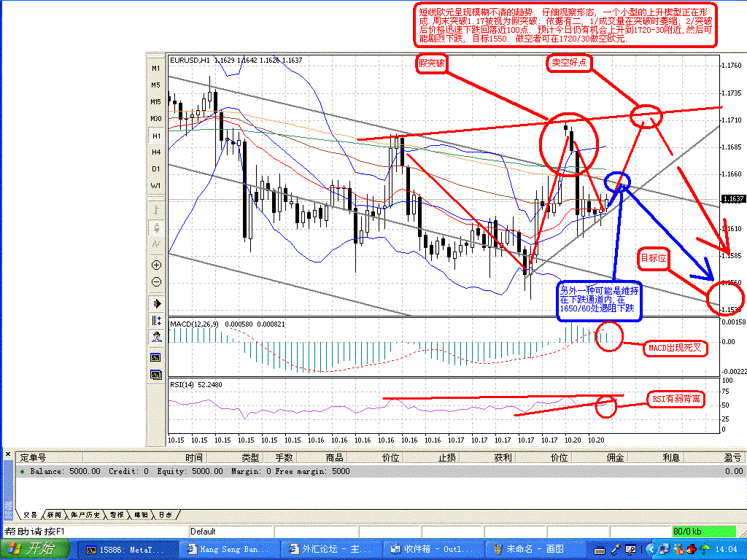Viewport: 747px width, 560px height.
Task: Click the network connection tray icon
Action: [x=664, y=550]
